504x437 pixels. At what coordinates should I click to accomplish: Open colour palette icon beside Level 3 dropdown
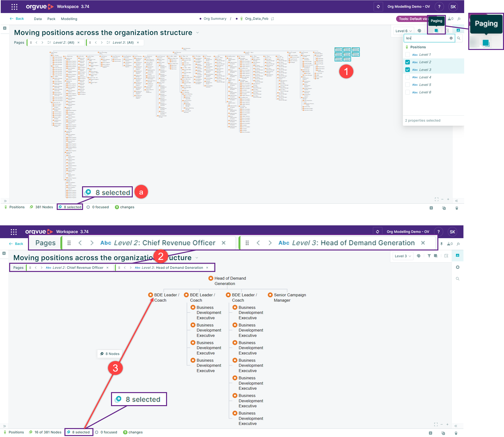418,256
